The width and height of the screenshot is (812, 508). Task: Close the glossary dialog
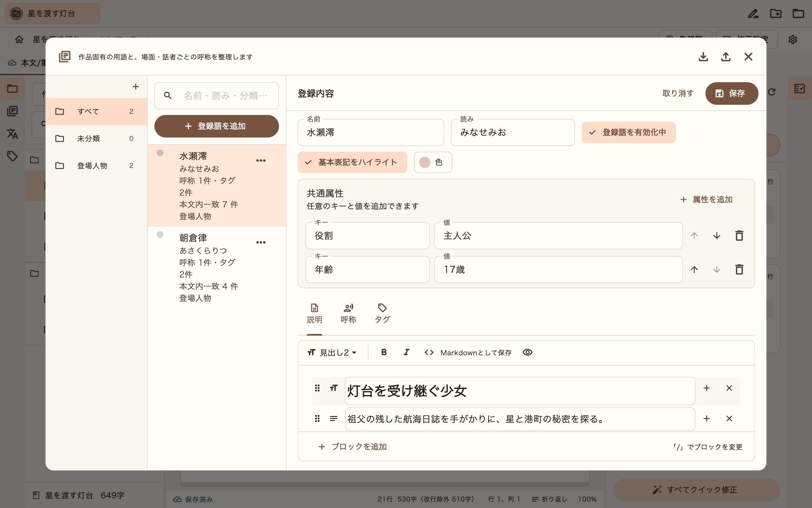tap(748, 57)
